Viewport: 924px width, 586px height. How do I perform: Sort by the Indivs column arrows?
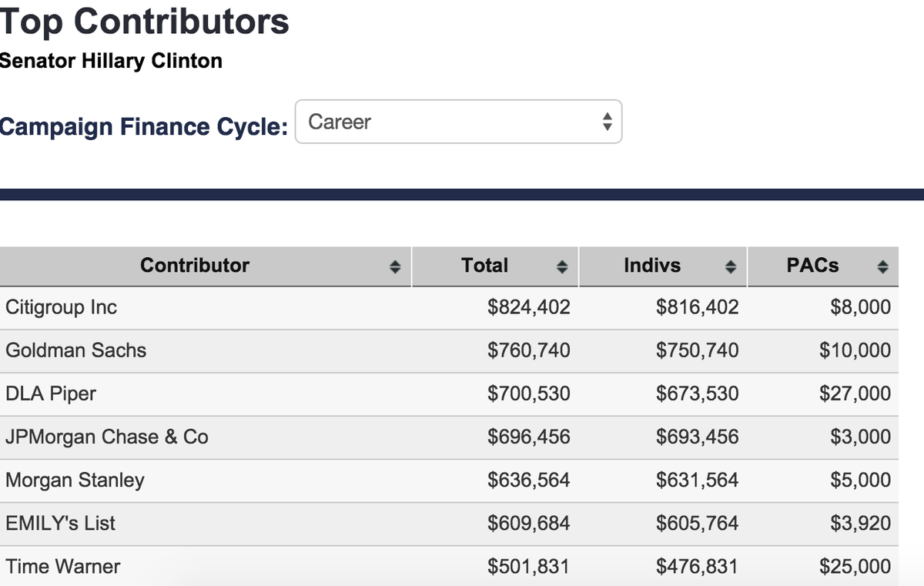[x=729, y=266]
